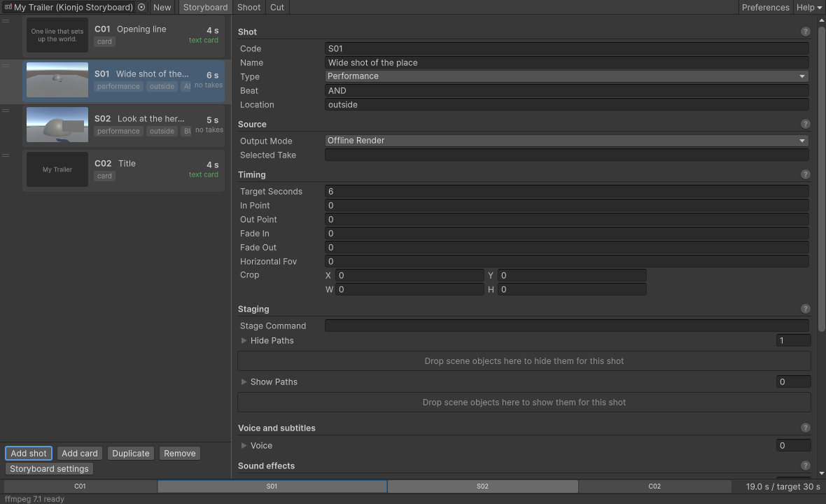The image size is (826, 504).
Task: Select S02 Look at the hero shot thumbnail
Action: click(x=57, y=125)
